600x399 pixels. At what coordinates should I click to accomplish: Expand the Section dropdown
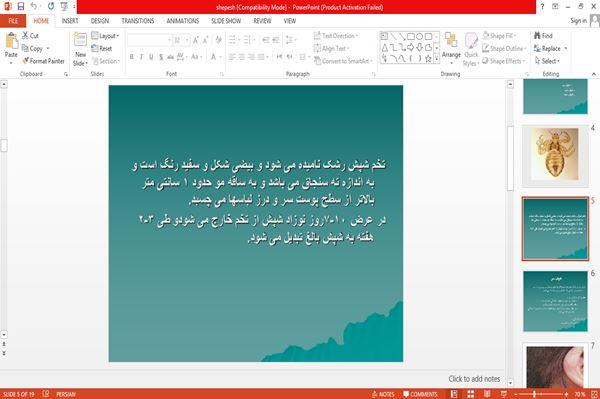coord(106,61)
